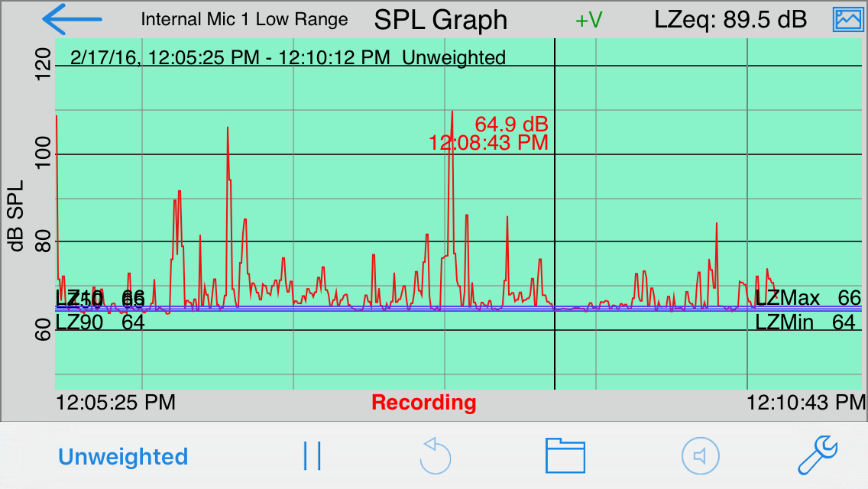The image size is (868, 489).
Task: Go back using the blue arrow
Action: (x=72, y=19)
